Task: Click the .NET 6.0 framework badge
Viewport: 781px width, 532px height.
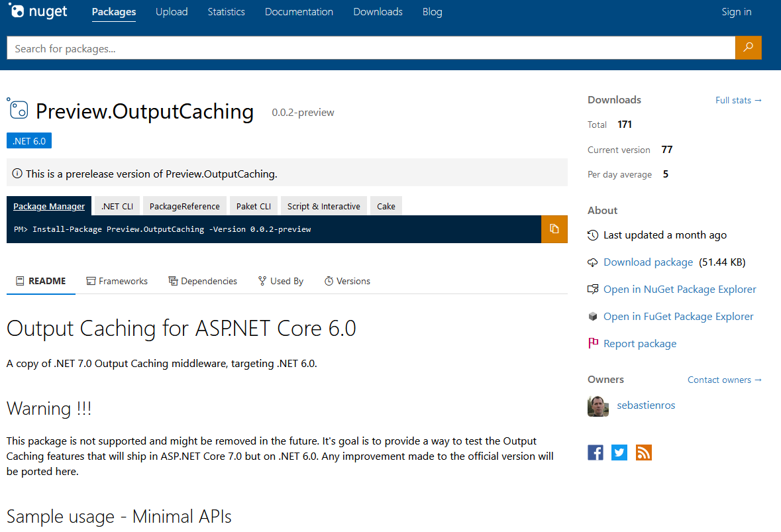Action: tap(29, 141)
